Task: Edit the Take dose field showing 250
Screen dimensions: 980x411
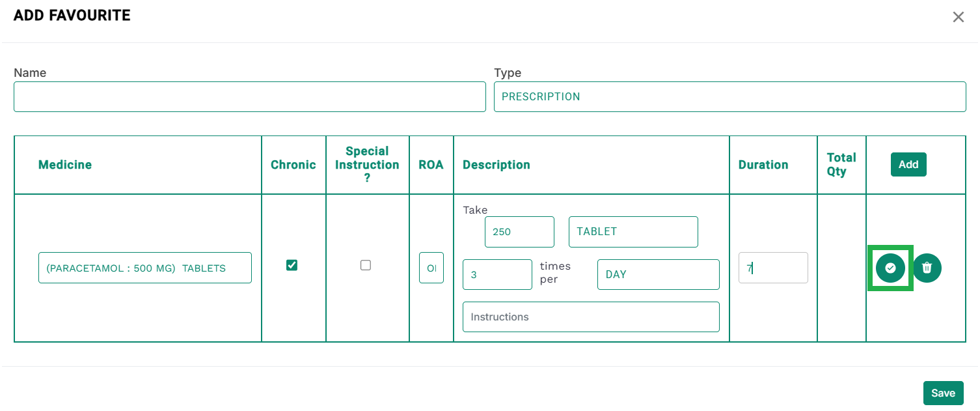Action: pos(519,232)
